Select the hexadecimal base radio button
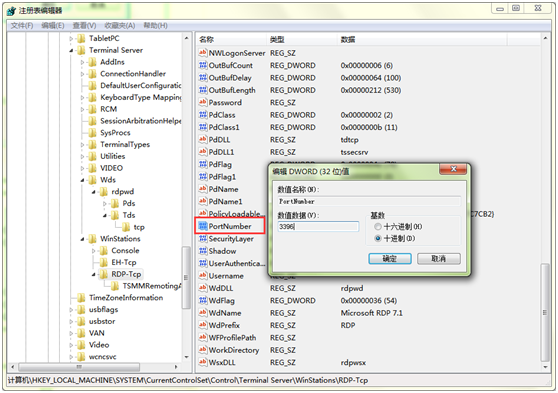Screen dimensions: 558x393 click(378, 226)
